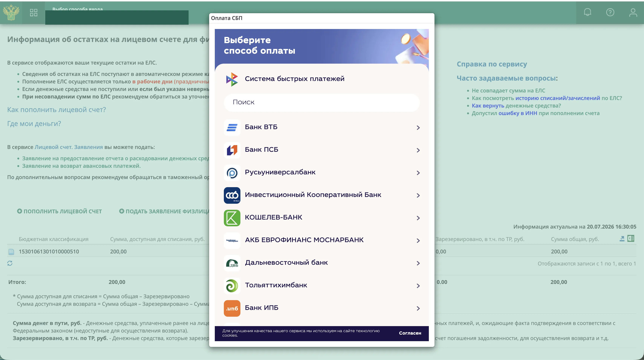Viewport: 644px width, 360px height.
Task: Click the Русьуниверсалбанк logo icon
Action: click(232, 173)
